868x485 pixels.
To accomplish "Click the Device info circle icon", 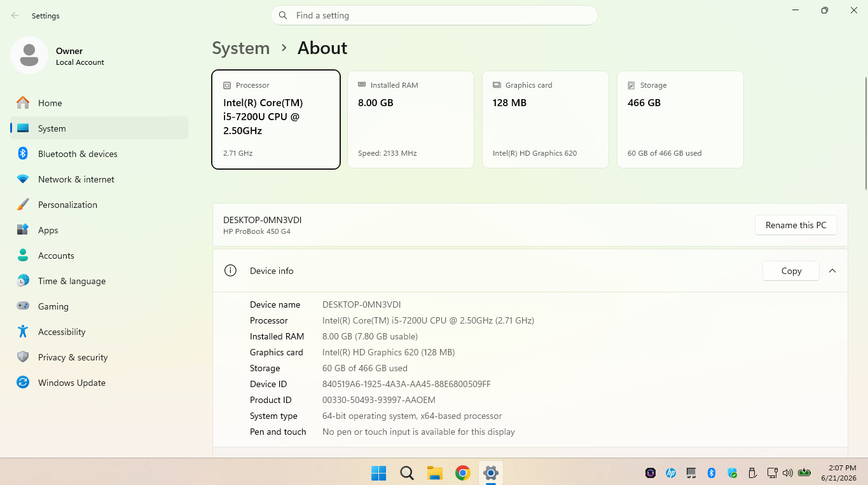I will click(x=230, y=271).
